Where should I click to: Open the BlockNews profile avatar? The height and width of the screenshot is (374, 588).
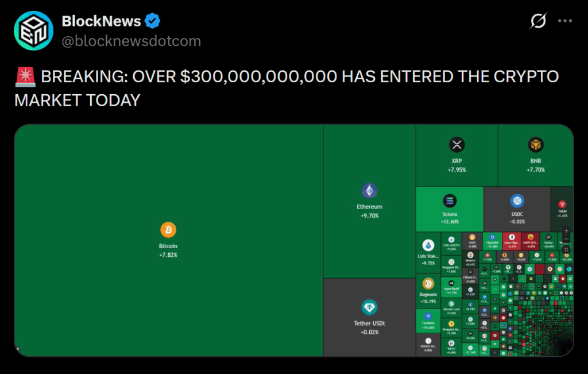tap(33, 30)
